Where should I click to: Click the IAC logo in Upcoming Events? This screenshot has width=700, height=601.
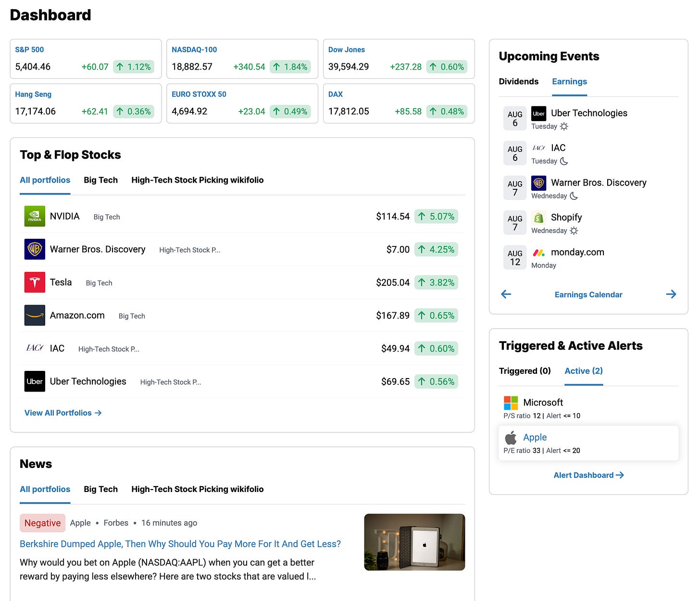(538, 148)
